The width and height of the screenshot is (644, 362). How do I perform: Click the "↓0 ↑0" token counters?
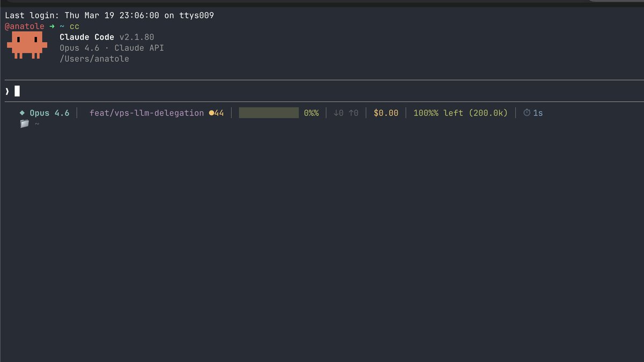(x=346, y=113)
